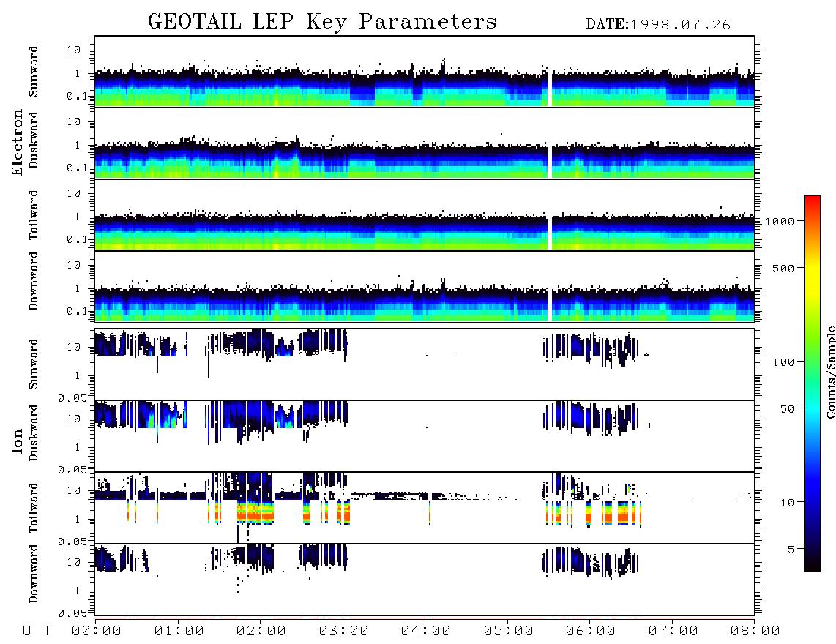Click the Electron "Tailward" panel label
This screenshot has width=836, height=644.
pyautogui.click(x=34, y=215)
